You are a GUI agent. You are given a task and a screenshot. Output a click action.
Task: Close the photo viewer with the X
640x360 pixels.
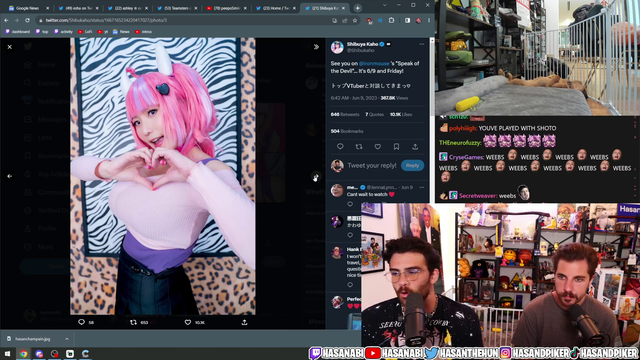[x=10, y=47]
